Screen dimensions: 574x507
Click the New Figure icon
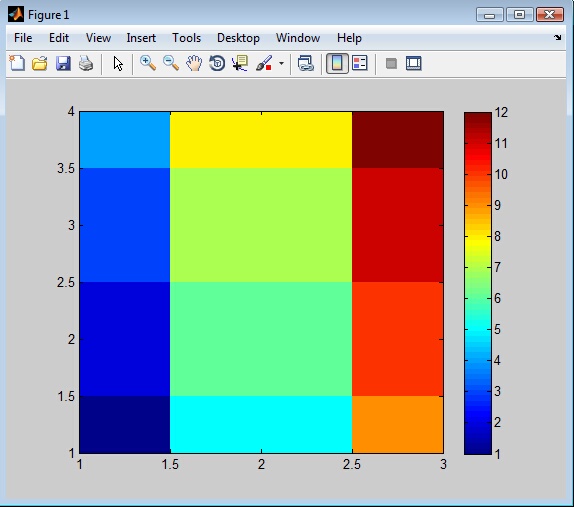click(17, 63)
